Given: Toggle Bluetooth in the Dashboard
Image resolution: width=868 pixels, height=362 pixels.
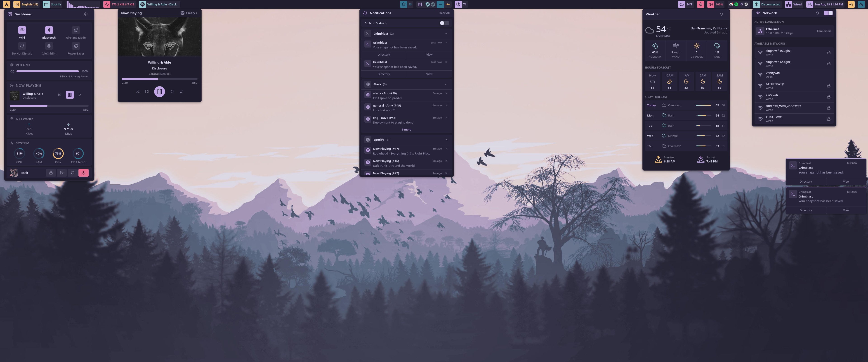Looking at the screenshot, I should click(x=49, y=30).
